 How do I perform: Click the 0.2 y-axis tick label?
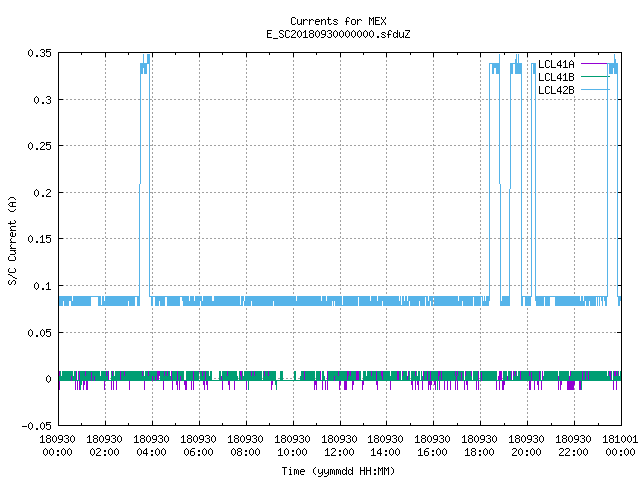42,193
